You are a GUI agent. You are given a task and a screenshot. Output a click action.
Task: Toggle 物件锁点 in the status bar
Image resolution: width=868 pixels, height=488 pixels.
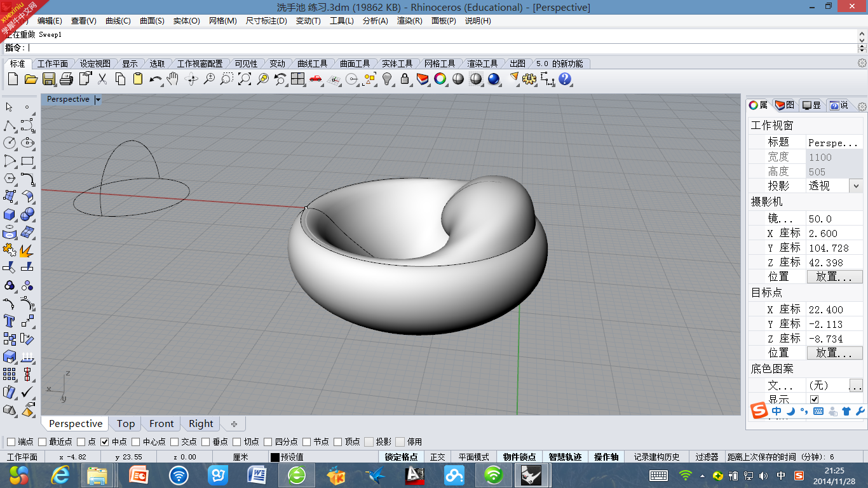click(x=520, y=457)
